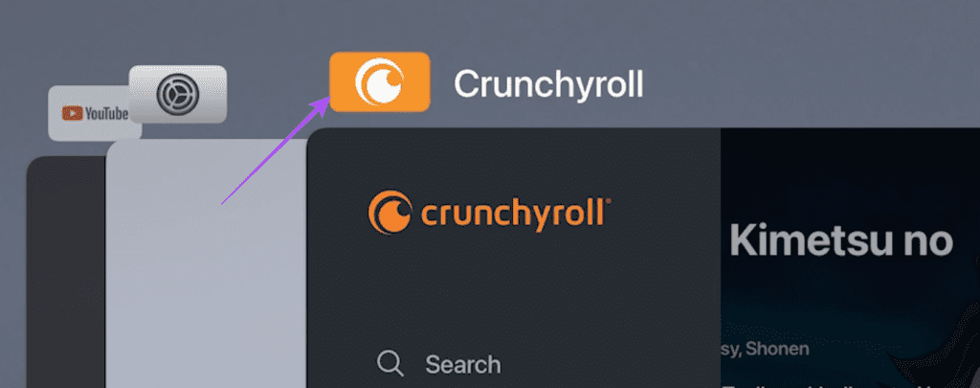Click the white Crunchyroll app title
This screenshot has height=388, width=980.
(548, 84)
